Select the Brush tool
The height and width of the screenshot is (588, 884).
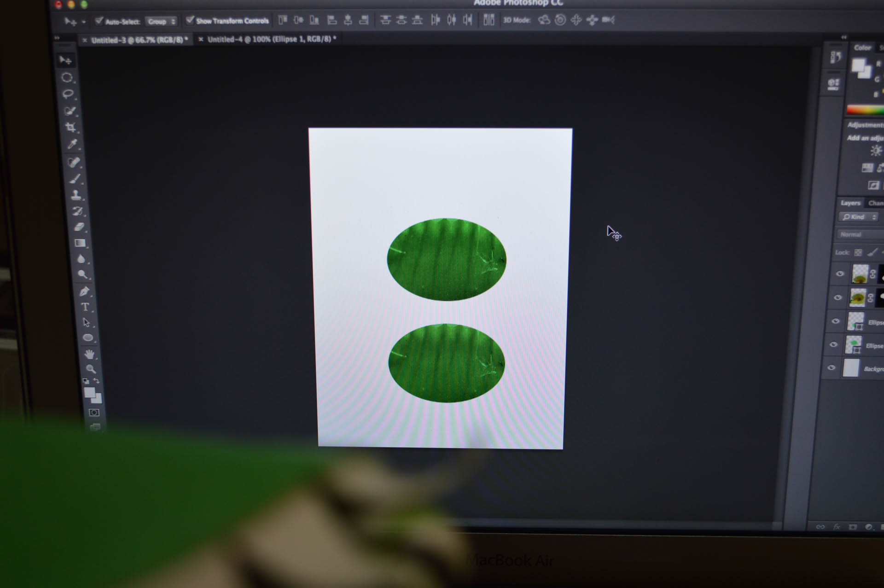click(75, 179)
